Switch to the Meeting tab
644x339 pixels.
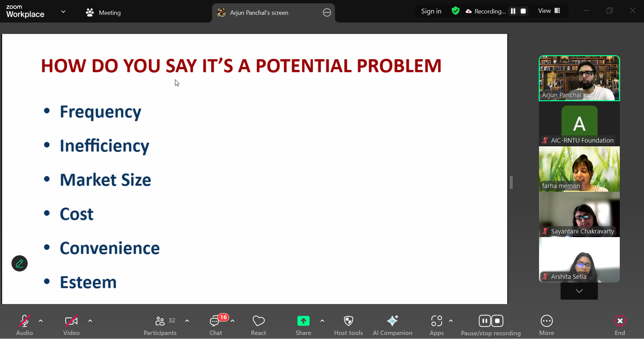pos(103,13)
